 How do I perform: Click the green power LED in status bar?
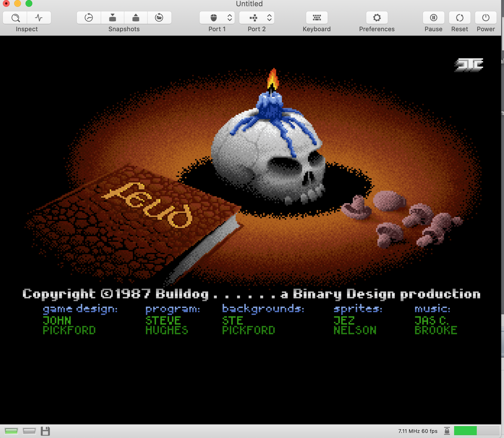[x=11, y=431]
